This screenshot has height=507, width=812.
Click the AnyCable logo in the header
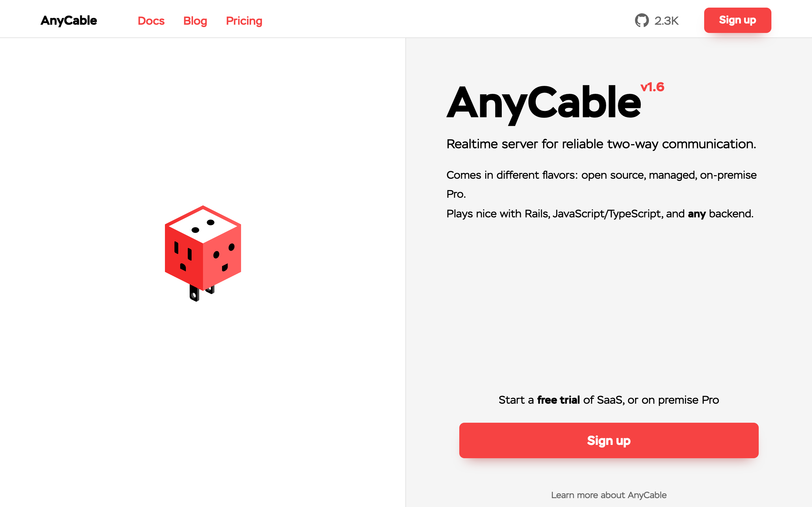tap(69, 21)
